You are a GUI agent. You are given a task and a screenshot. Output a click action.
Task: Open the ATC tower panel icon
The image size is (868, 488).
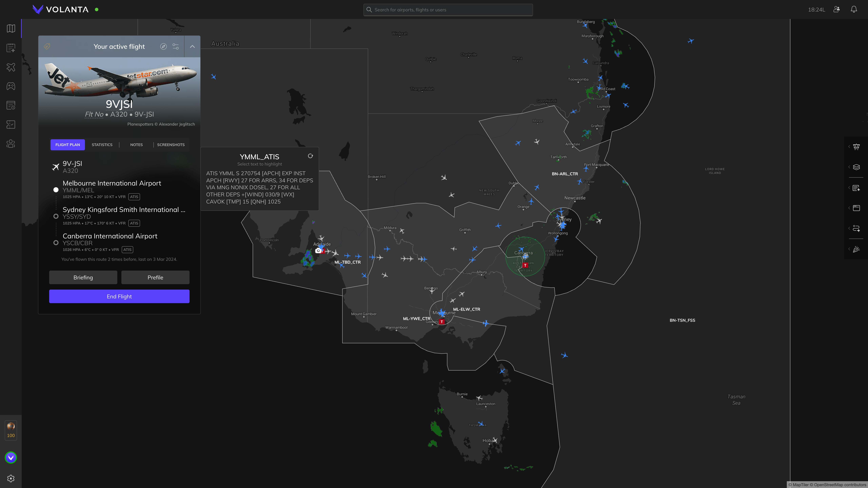pos(856,147)
